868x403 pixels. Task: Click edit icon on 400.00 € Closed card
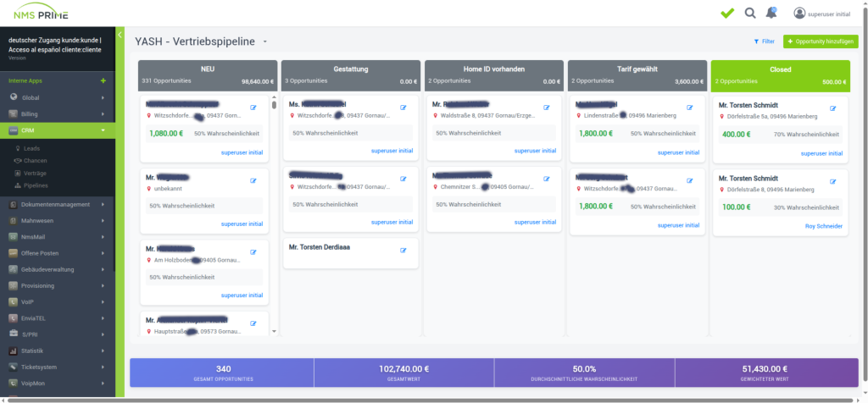[832, 108]
